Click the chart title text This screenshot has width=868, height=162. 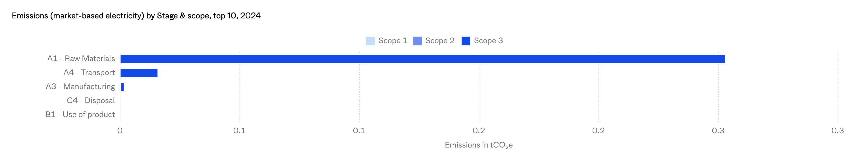(136, 16)
